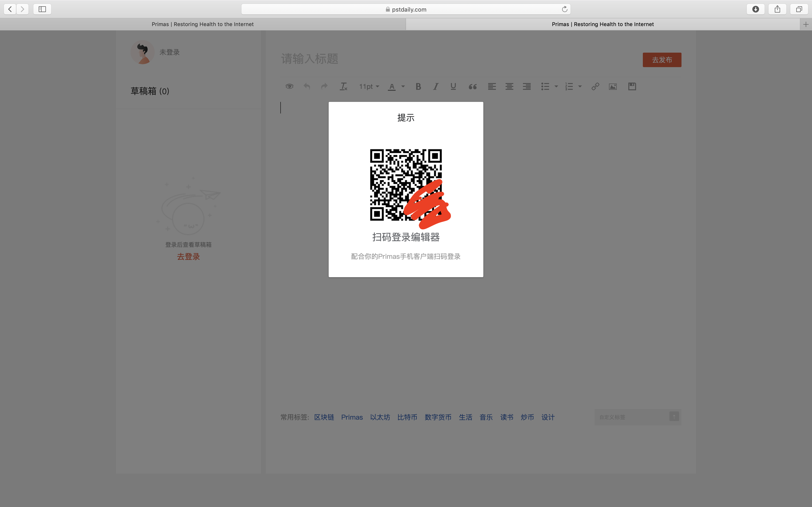
Task: Click the 去登录 login link
Action: coord(188,256)
